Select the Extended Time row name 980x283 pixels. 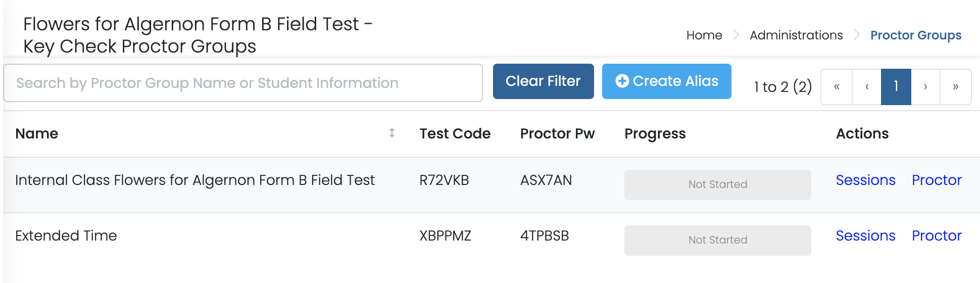(66, 236)
